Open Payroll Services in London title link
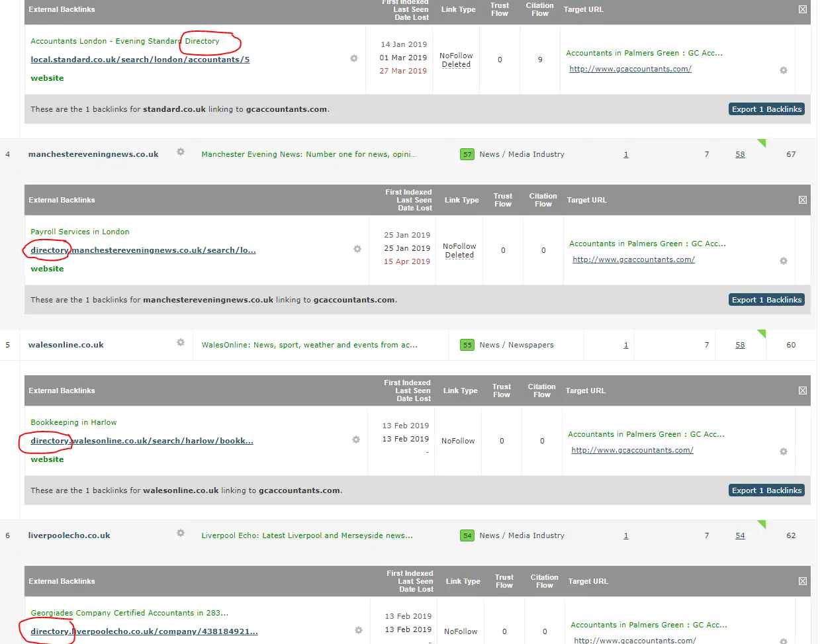Viewport: 820px width, 644px height. click(x=80, y=232)
